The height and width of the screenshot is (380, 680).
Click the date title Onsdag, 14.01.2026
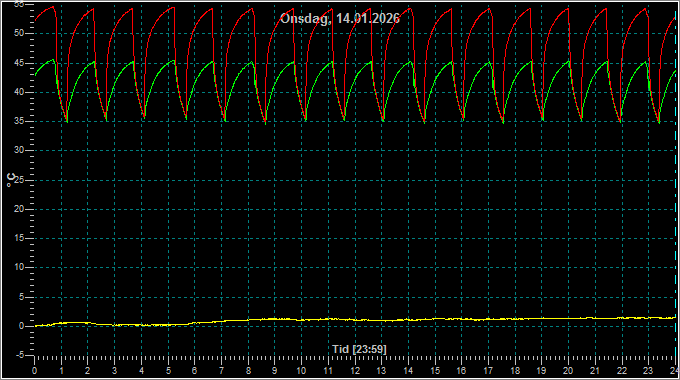[340, 19]
